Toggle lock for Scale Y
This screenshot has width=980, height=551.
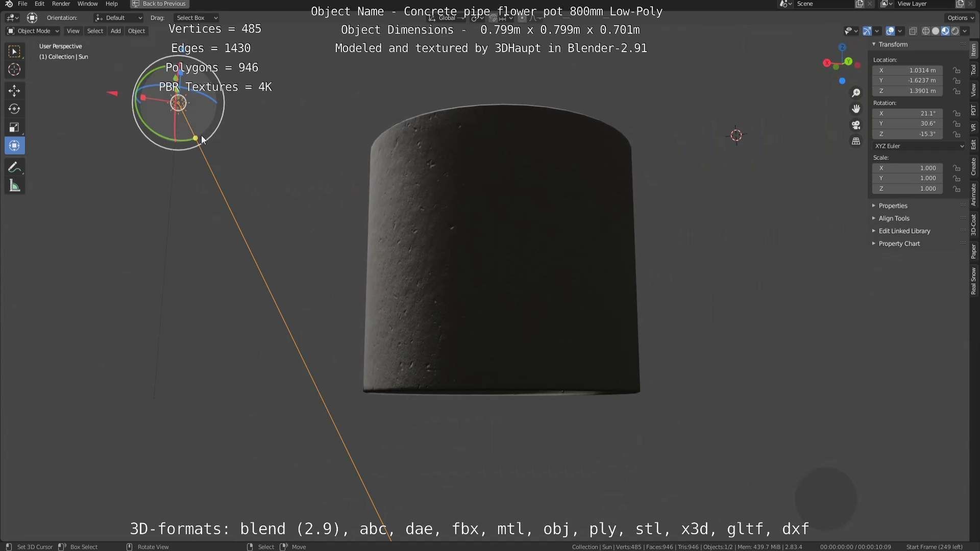click(x=957, y=179)
